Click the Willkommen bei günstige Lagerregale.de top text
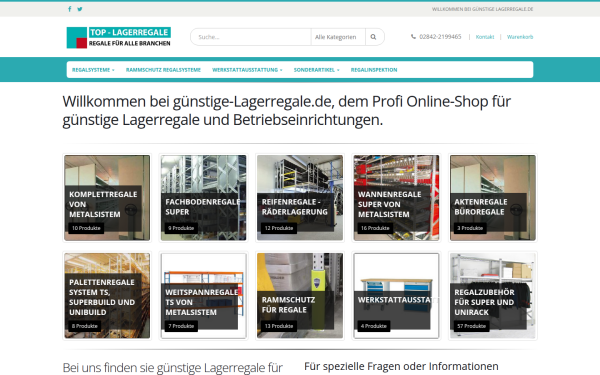Viewport: 600px width, 375px height. [x=483, y=9]
